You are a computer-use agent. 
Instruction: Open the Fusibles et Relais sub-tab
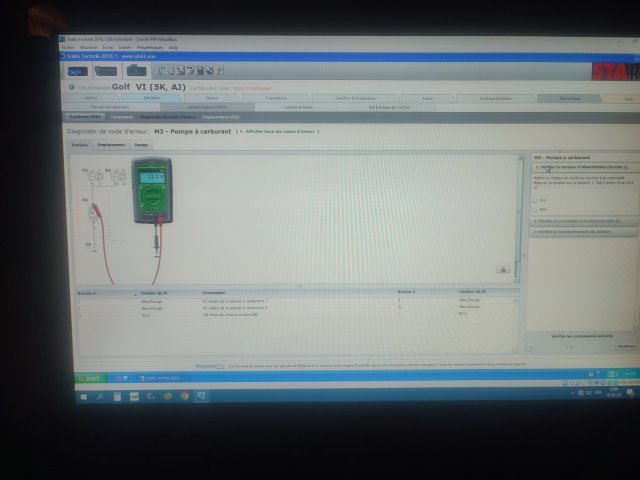[298, 107]
